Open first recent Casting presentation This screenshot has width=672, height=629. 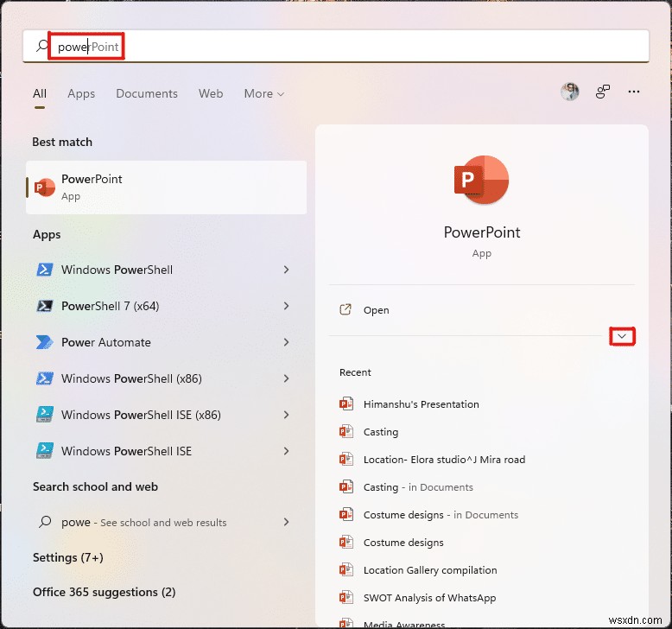click(381, 432)
